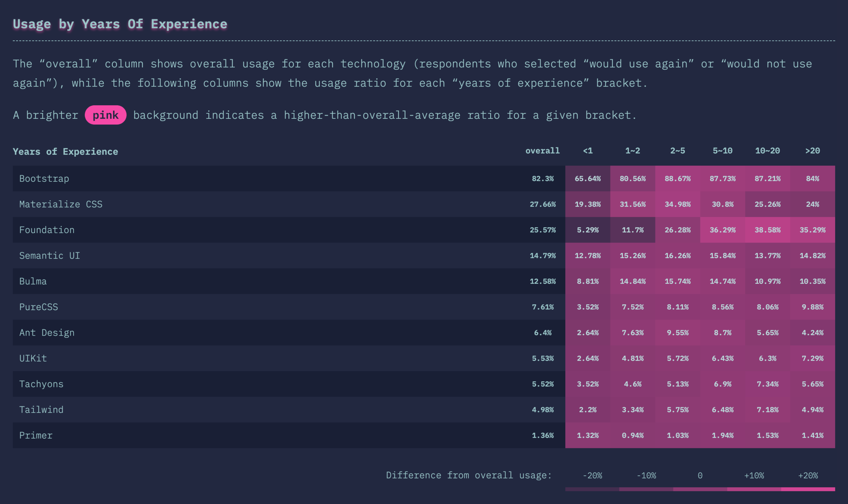Select the Bulma row label
Screen dimensions: 848x504
[x=33, y=281]
